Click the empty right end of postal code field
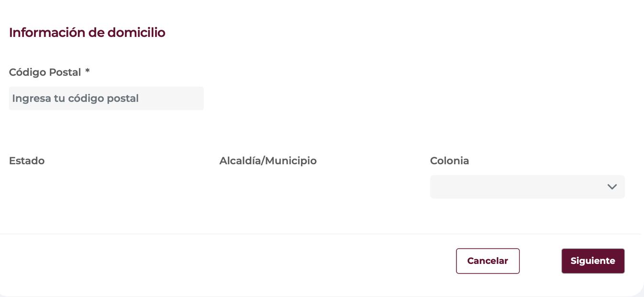 point(182,98)
